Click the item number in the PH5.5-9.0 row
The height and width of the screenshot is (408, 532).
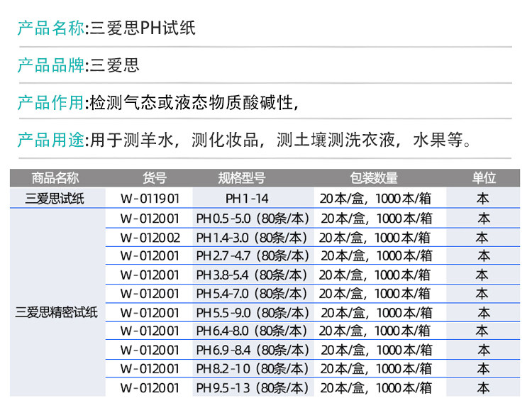point(150,313)
